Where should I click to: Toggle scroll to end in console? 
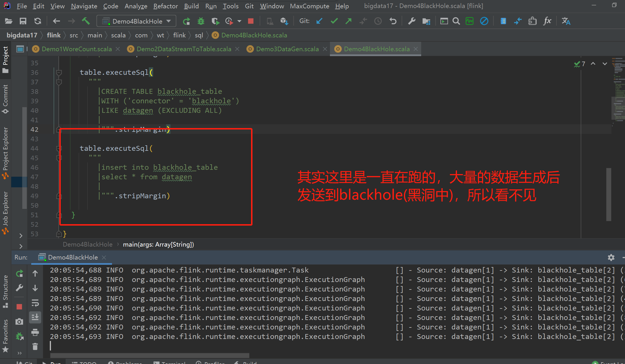click(35, 317)
